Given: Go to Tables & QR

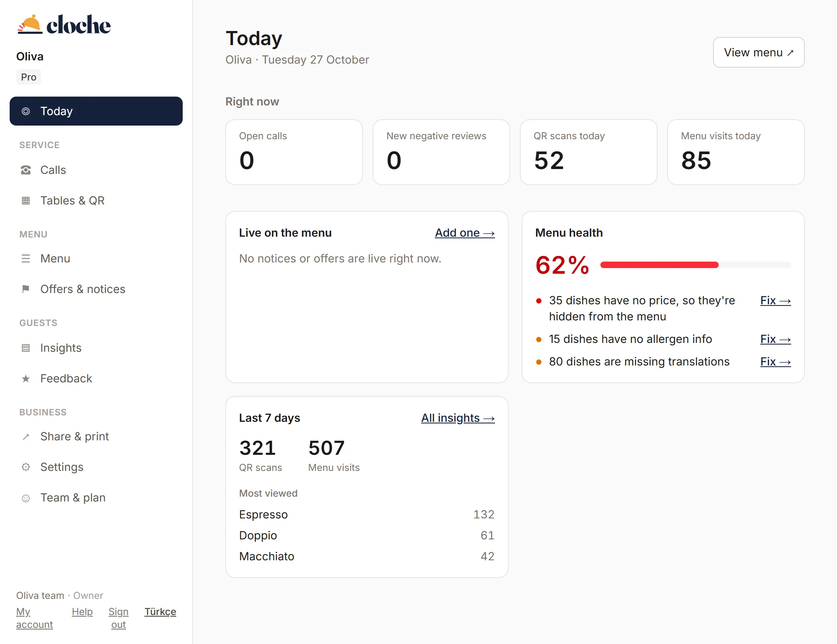Looking at the screenshot, I should coord(96,200).
